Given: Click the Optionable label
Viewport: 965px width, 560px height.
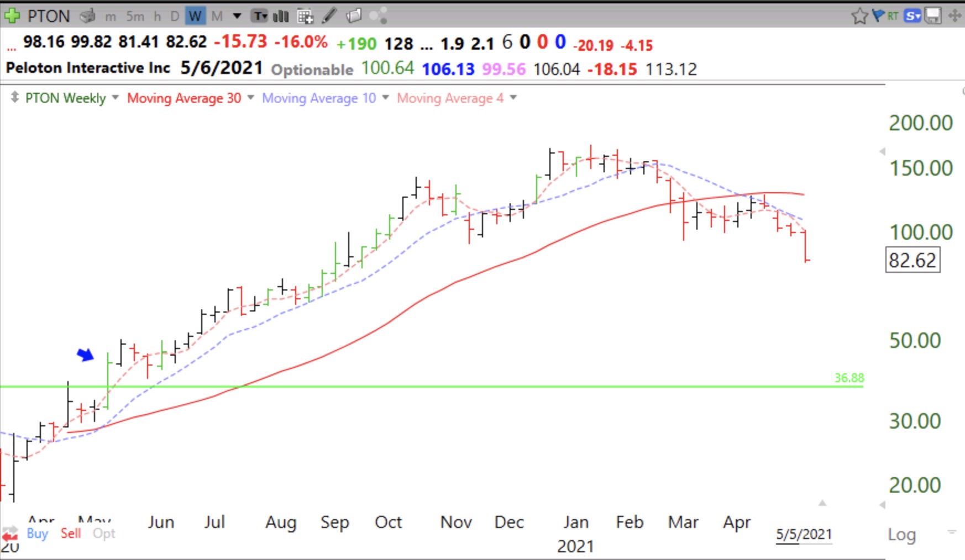Looking at the screenshot, I should pyautogui.click(x=312, y=70).
